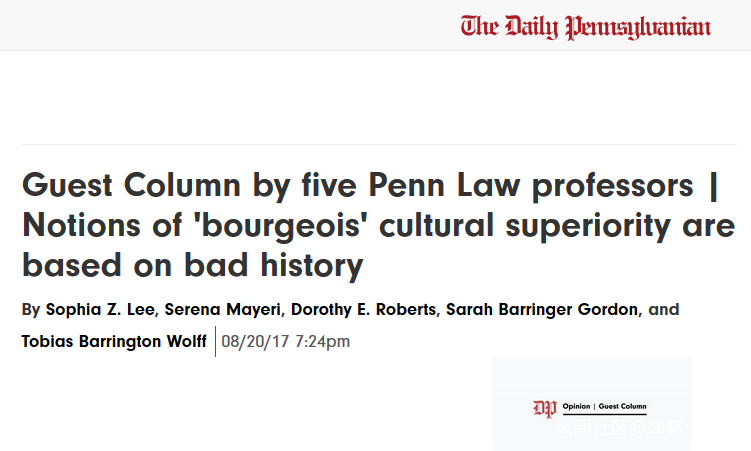Go to Tobias Barrington Wolff's profile
Image resolution: width=751 pixels, height=451 pixels.
115,342
